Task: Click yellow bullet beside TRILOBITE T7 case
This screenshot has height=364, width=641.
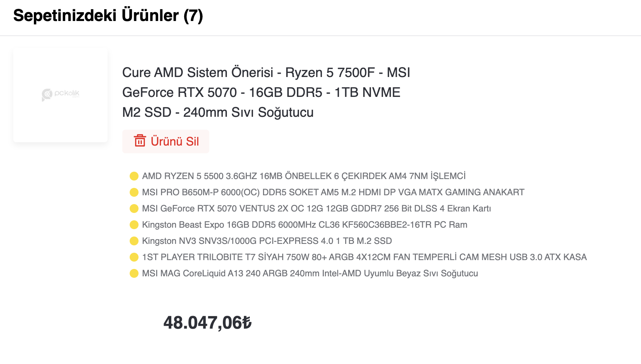Action: pyautogui.click(x=134, y=257)
